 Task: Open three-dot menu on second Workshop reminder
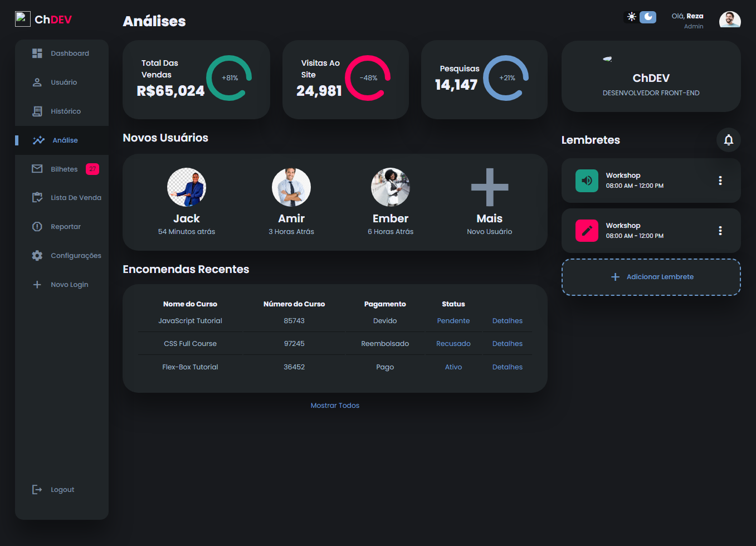pyautogui.click(x=720, y=231)
